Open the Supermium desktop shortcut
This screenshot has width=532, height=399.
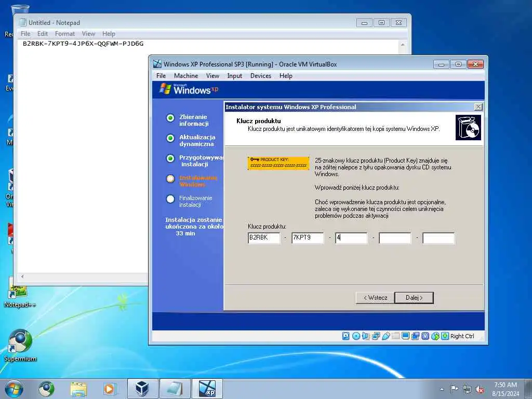click(20, 345)
